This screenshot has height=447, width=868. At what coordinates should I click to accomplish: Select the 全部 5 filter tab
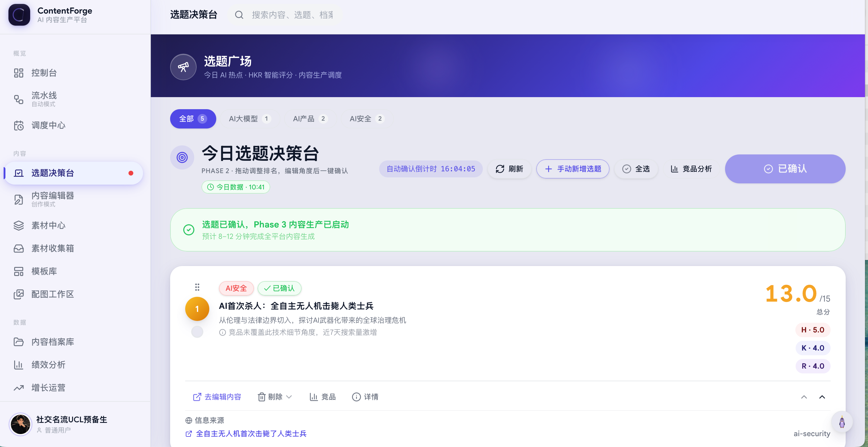193,119
